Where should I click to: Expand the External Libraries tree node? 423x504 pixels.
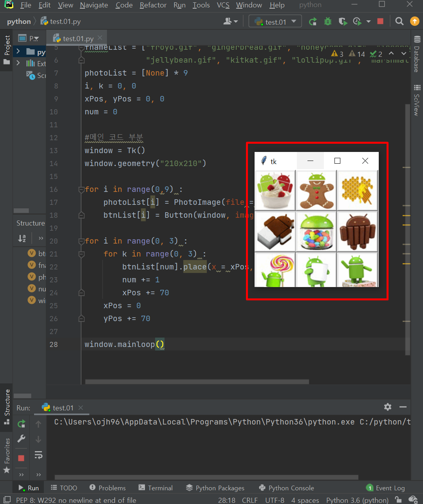(18, 63)
